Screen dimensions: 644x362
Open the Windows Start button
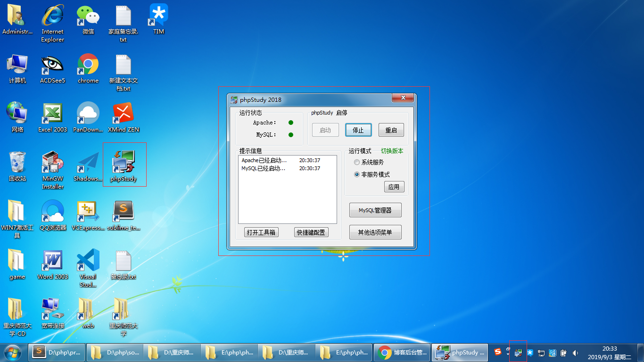point(13,352)
